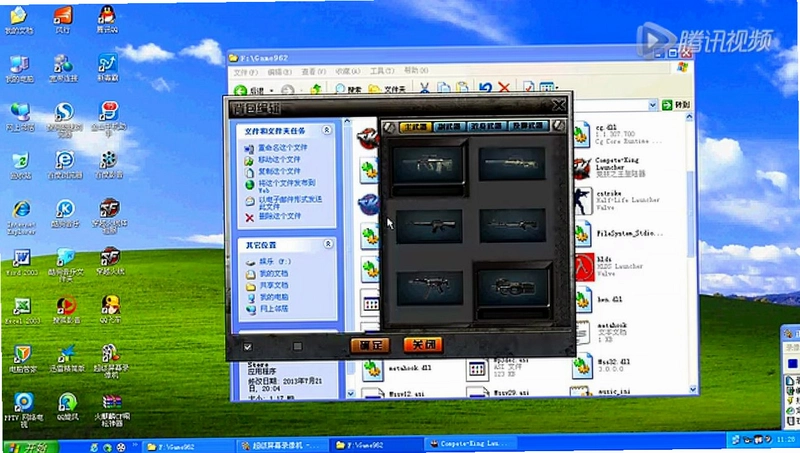This screenshot has width=800, height=453.
Task: Click the 文件夹 folders toolbar button
Action: pos(387,89)
